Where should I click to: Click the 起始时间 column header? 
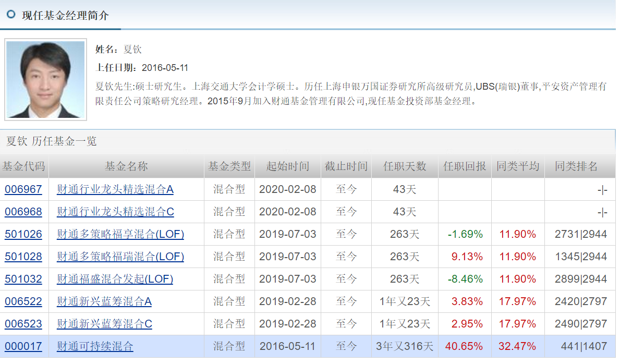coord(287,166)
